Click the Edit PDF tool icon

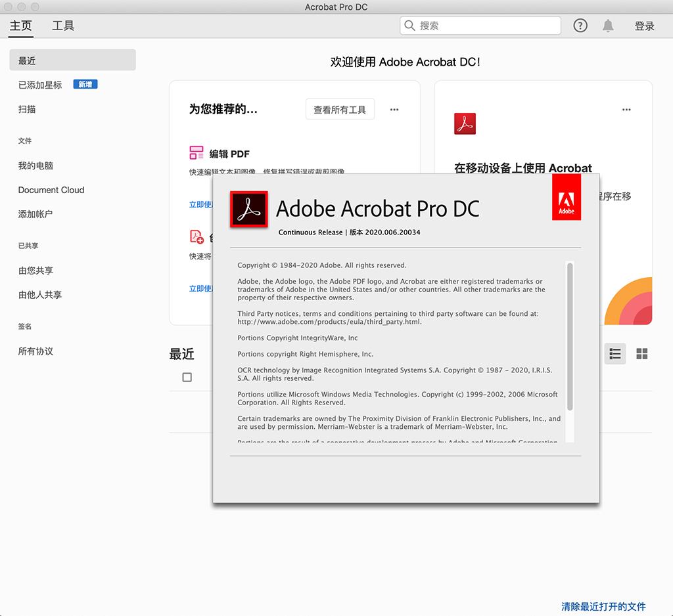[197, 152]
